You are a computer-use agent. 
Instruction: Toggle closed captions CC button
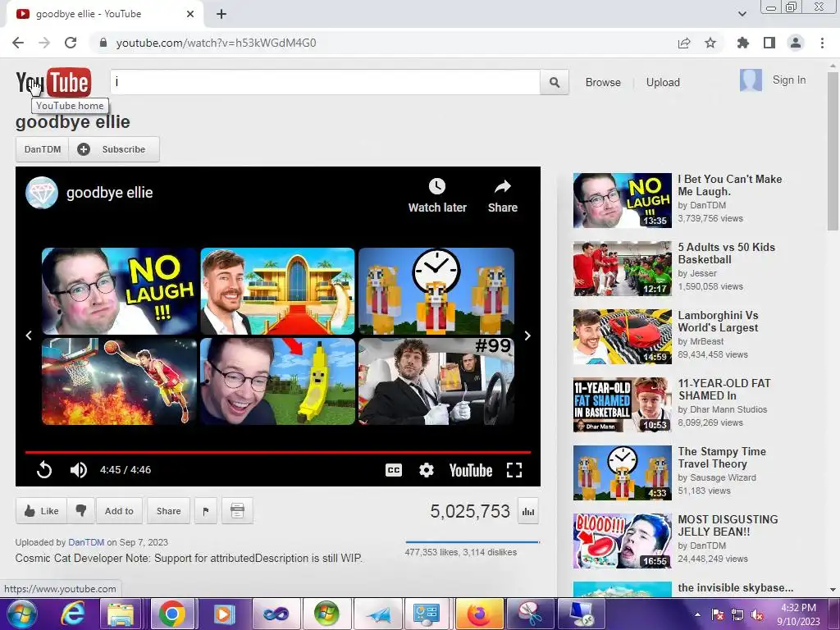(x=394, y=470)
